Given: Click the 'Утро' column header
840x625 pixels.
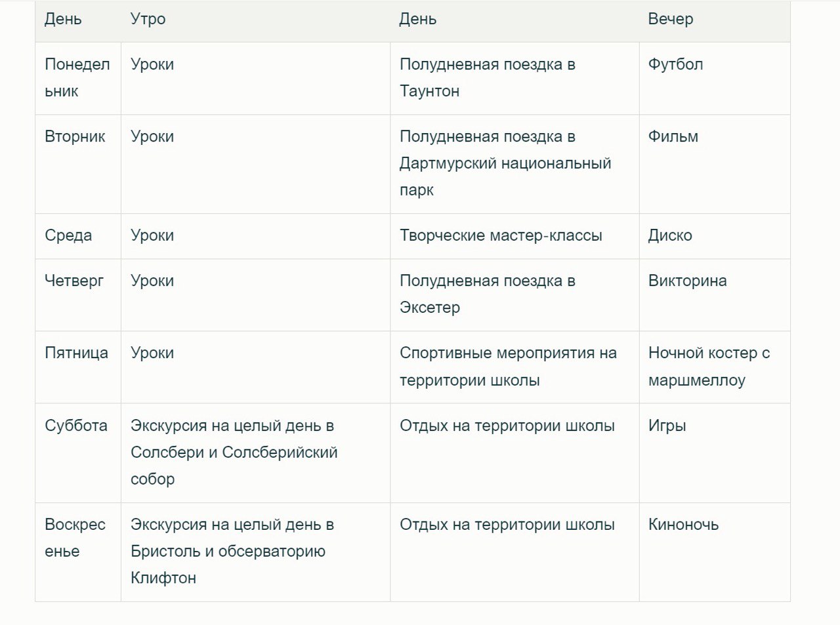Looking at the screenshot, I should point(255,20).
